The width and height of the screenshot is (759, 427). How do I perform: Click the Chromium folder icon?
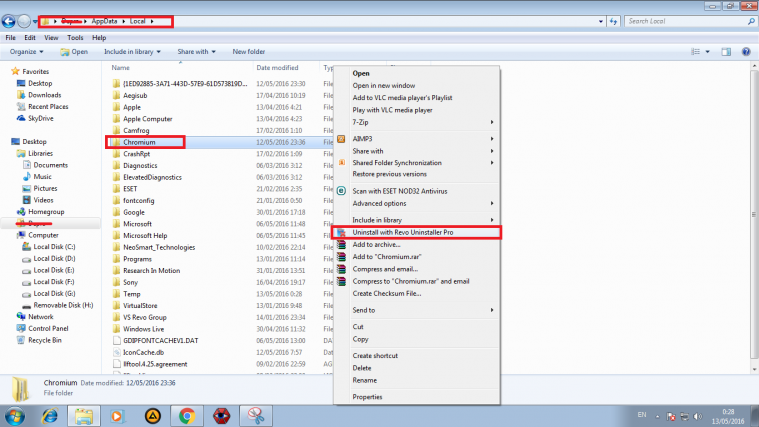(116, 142)
